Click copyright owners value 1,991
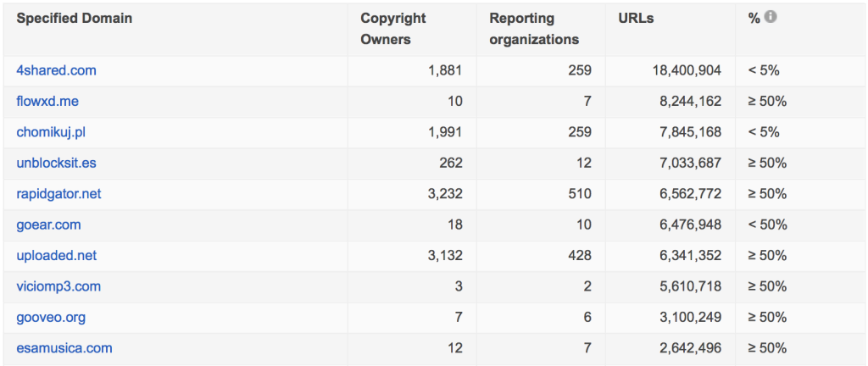The image size is (868, 366). point(446,133)
